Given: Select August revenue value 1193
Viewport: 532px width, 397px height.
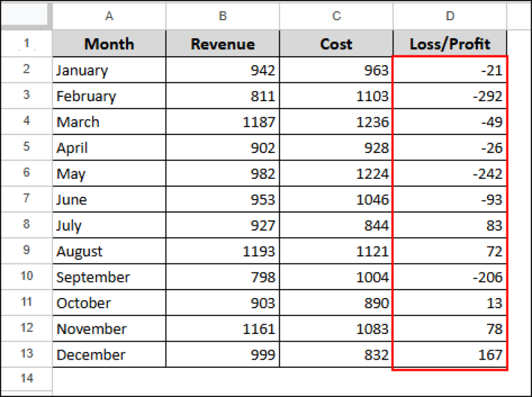Looking at the screenshot, I should pyautogui.click(x=222, y=252).
